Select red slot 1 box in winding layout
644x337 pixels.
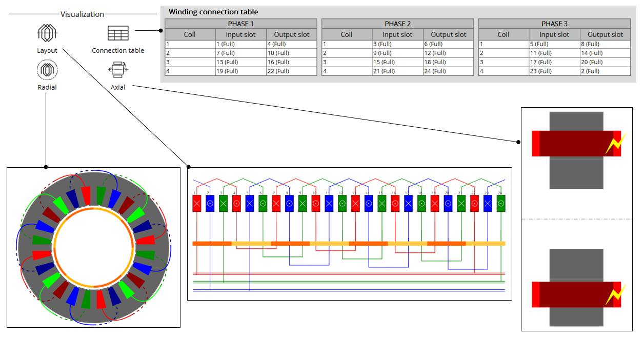pyautogui.click(x=197, y=203)
